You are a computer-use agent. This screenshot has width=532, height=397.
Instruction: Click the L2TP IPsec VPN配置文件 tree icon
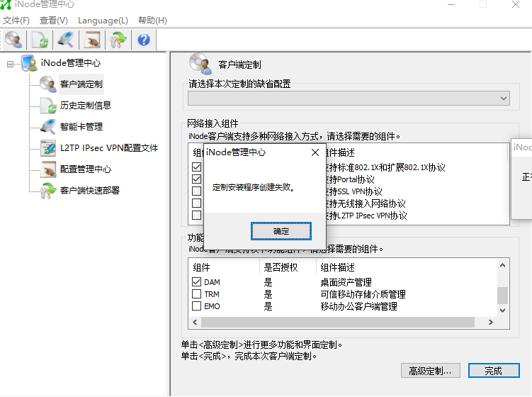[x=48, y=148]
